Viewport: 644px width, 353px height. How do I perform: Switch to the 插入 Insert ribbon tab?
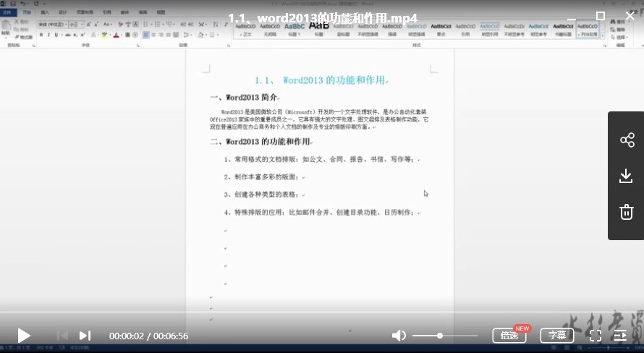[x=45, y=12]
